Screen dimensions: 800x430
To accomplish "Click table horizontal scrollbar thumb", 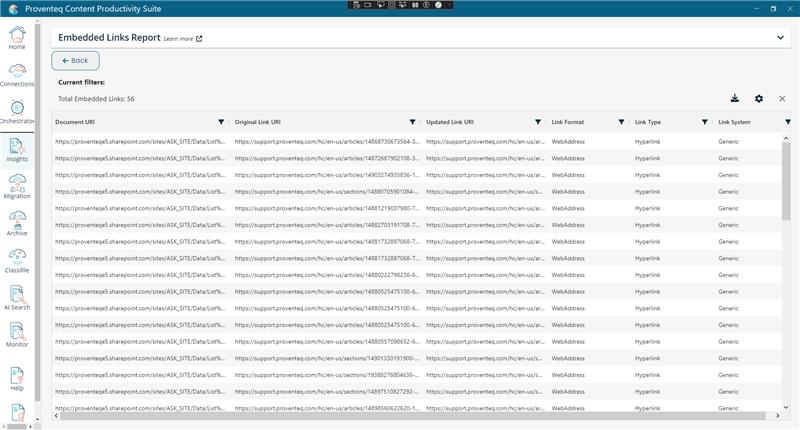I will tap(412, 416).
